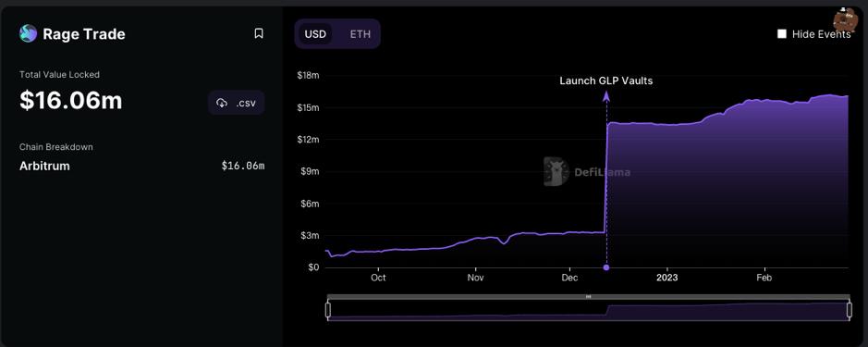Click the Launch GLP Vaults event label

pos(606,81)
